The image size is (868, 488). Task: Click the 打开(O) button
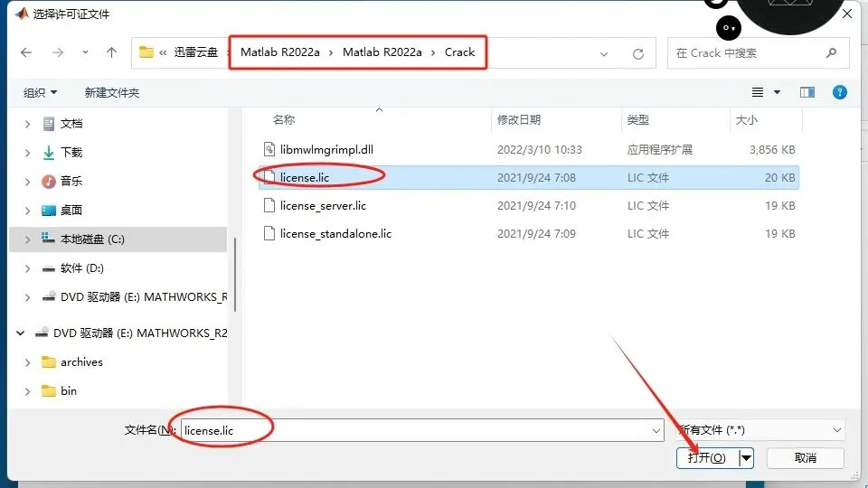(x=707, y=457)
